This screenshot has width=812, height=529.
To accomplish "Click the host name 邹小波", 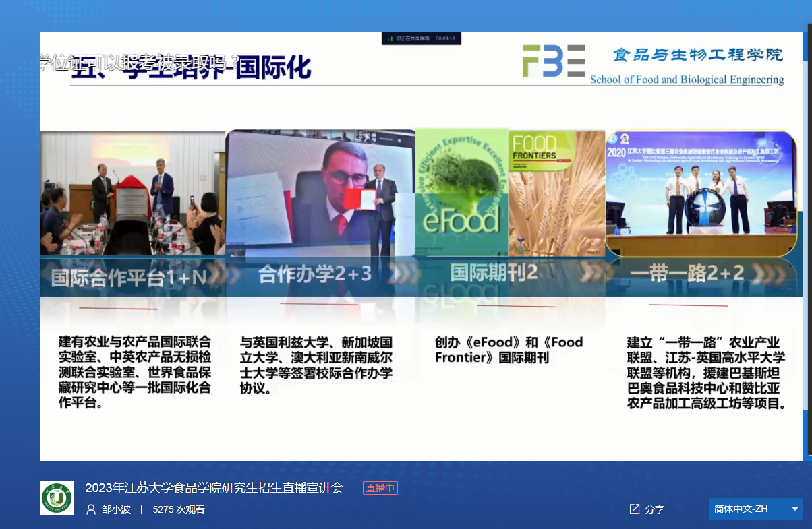I will point(116,509).
